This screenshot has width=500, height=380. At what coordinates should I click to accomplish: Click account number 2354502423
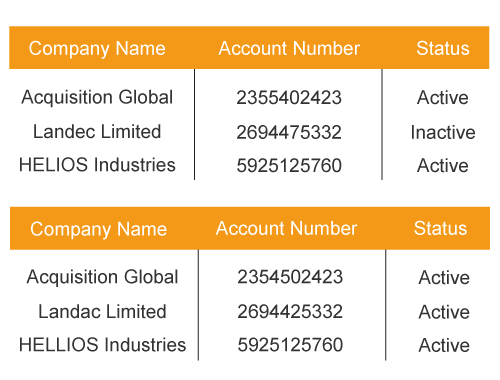tap(290, 277)
